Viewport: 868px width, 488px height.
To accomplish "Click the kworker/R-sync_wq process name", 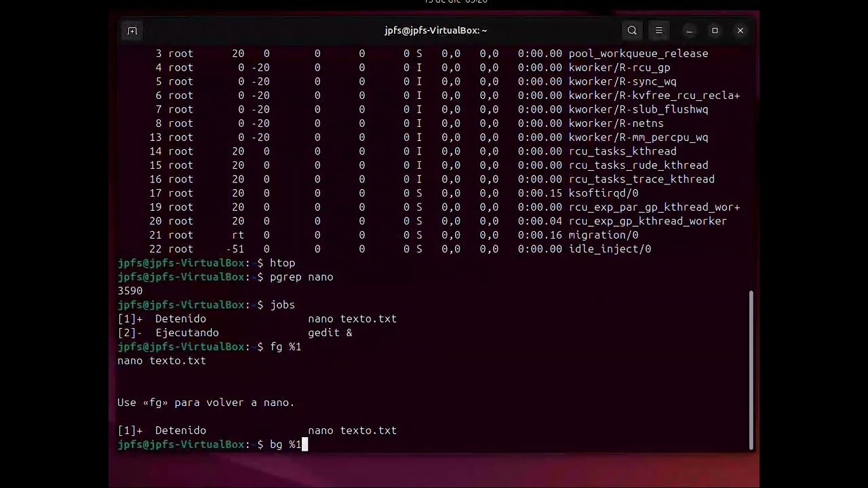I will click(623, 81).
